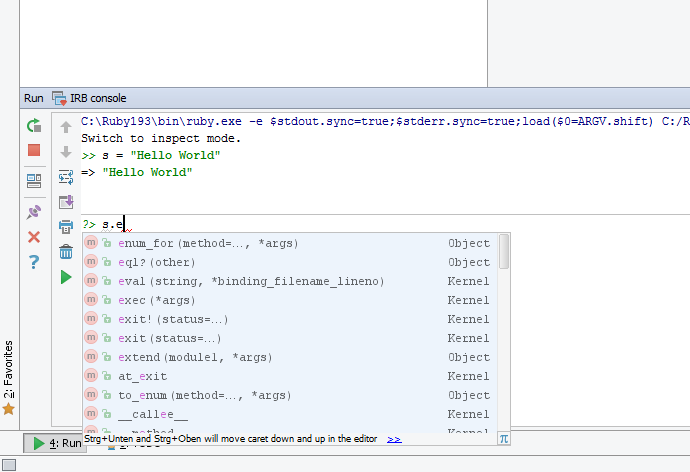Click the ruby.exe command line
This screenshot has width=690, height=472.
(385, 121)
